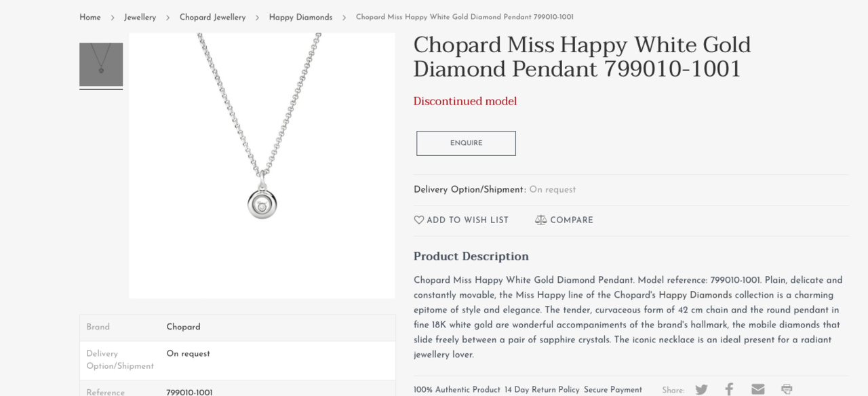Click the 100% Authentic Product label
The image size is (868, 396).
coord(457,390)
